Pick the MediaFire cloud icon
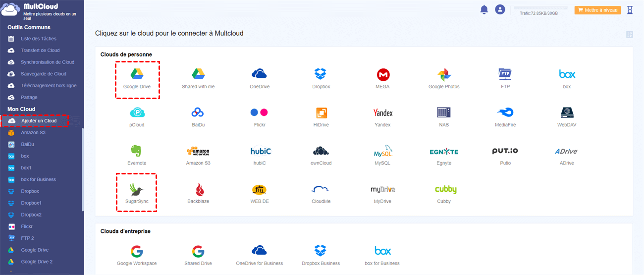644x275 pixels. [505, 113]
